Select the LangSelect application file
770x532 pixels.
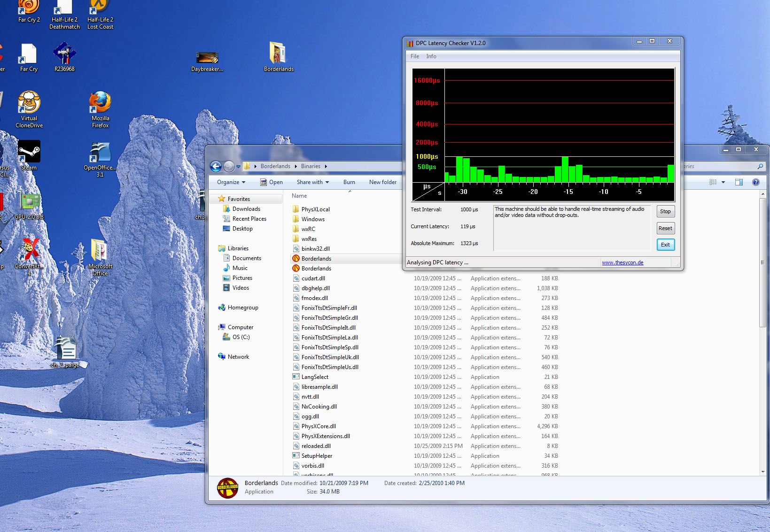click(x=315, y=377)
